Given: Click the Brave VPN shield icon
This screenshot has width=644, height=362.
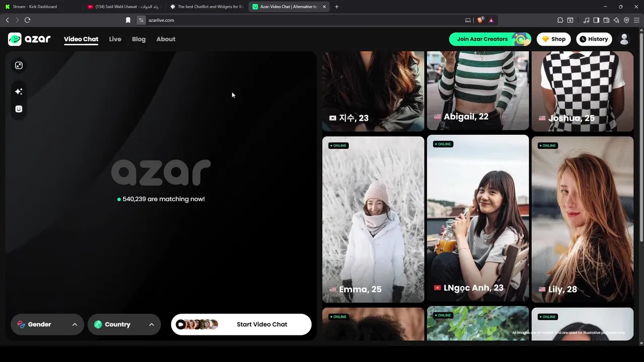Looking at the screenshot, I should coord(626,20).
